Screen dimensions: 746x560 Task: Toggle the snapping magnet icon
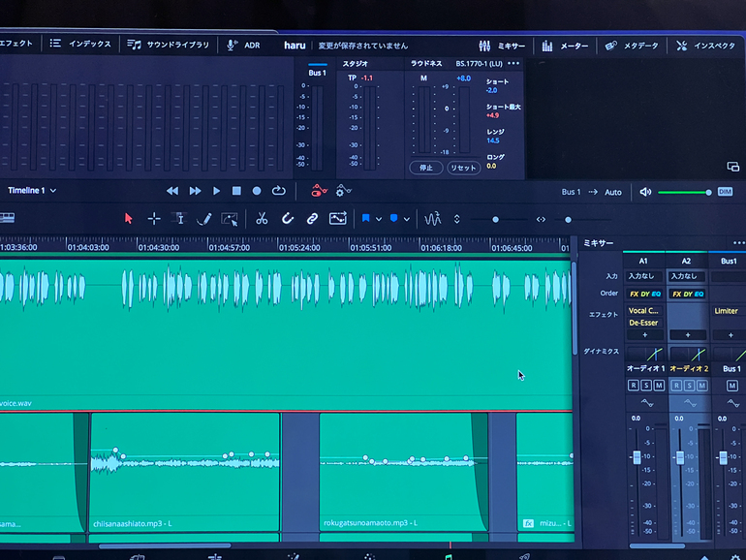pos(288,219)
